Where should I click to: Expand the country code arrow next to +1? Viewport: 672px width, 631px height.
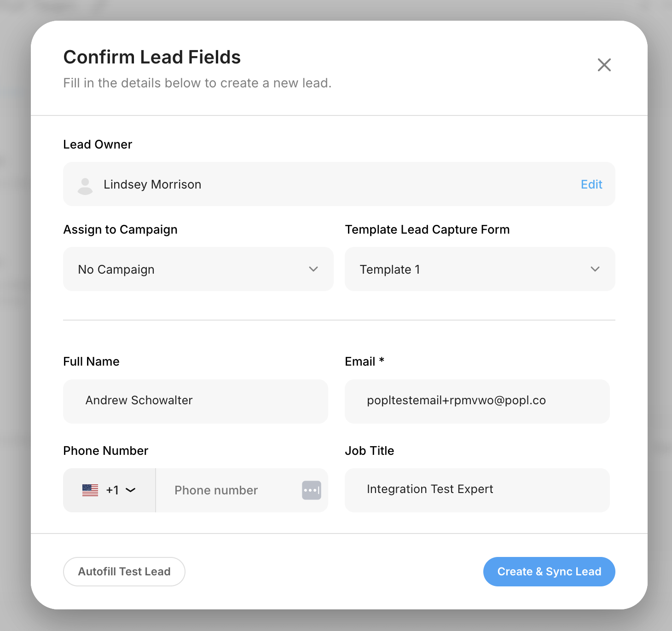pos(131,490)
